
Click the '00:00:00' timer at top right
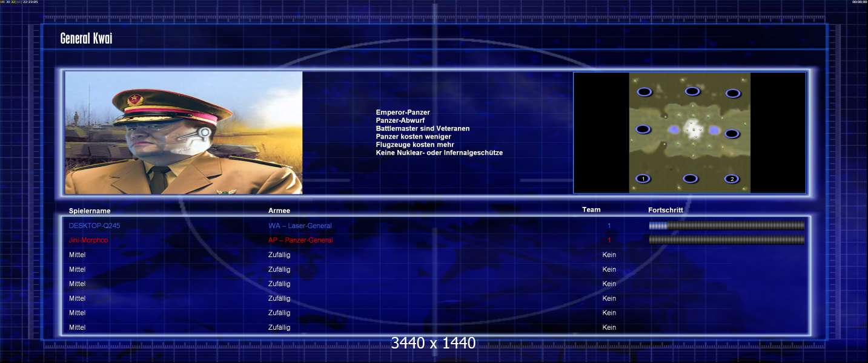[x=860, y=2]
